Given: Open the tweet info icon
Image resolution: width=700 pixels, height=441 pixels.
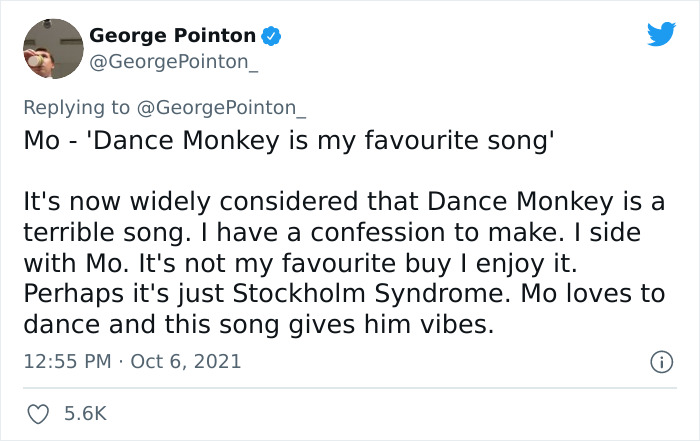Looking at the screenshot, I should tap(659, 360).
